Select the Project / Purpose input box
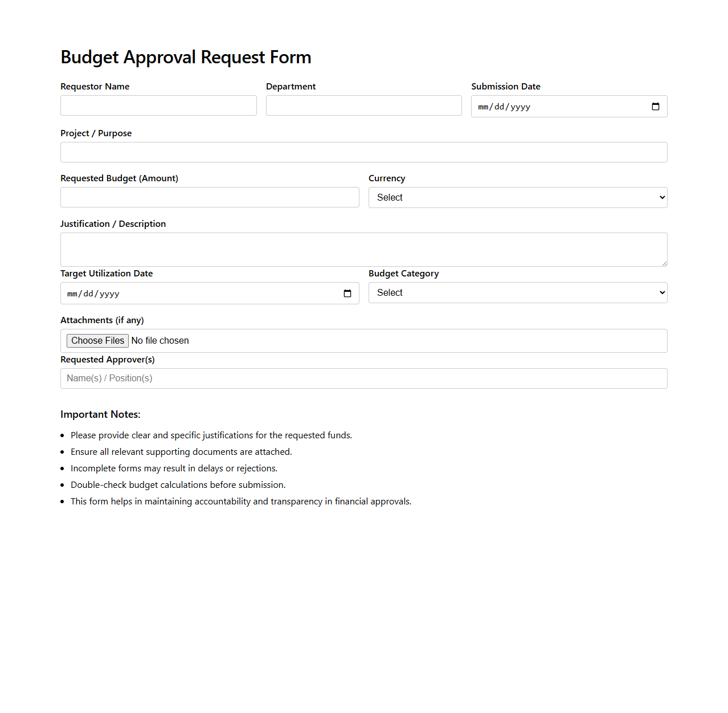 363,152
